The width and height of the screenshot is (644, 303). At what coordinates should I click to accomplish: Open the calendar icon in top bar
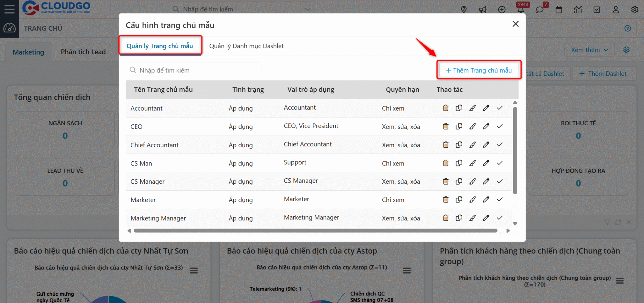pyautogui.click(x=559, y=9)
